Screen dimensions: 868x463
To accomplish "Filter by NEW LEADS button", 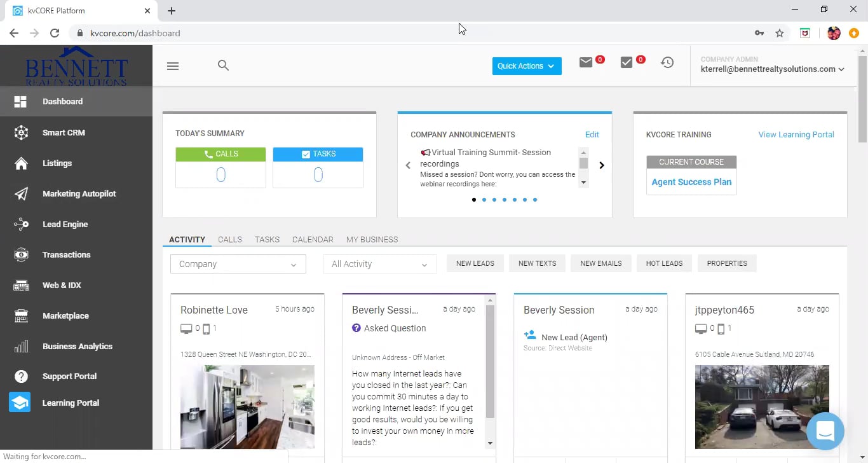I will point(475,263).
